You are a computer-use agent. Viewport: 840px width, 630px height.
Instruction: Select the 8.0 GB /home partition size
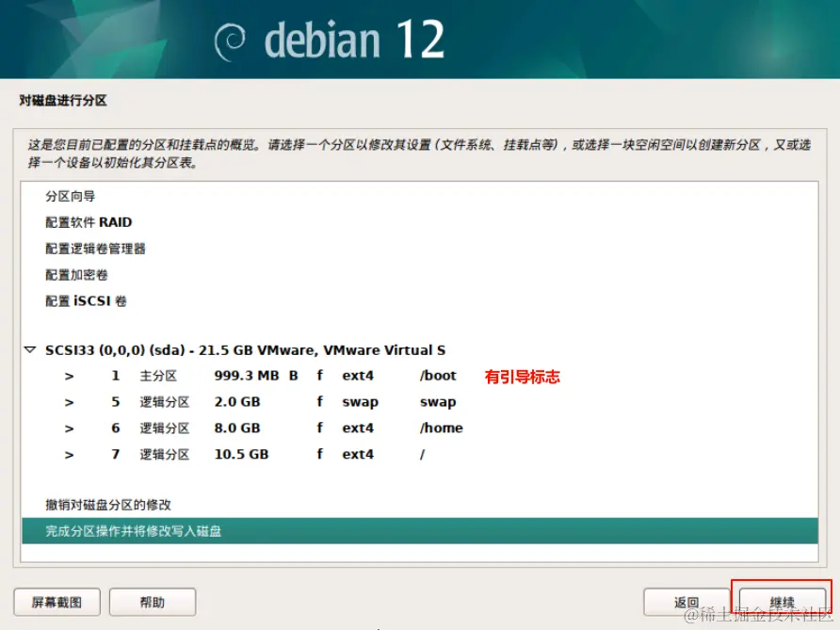(x=237, y=428)
